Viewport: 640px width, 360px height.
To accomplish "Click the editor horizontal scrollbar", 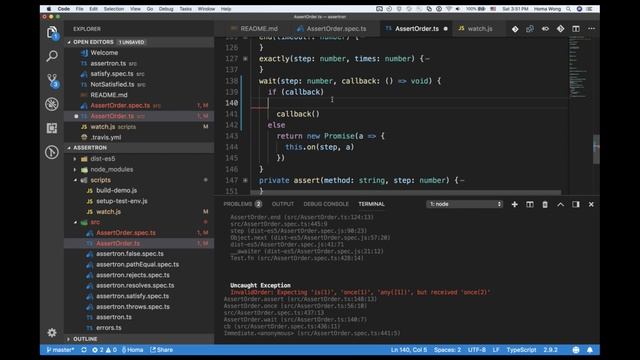I will click(x=406, y=192).
